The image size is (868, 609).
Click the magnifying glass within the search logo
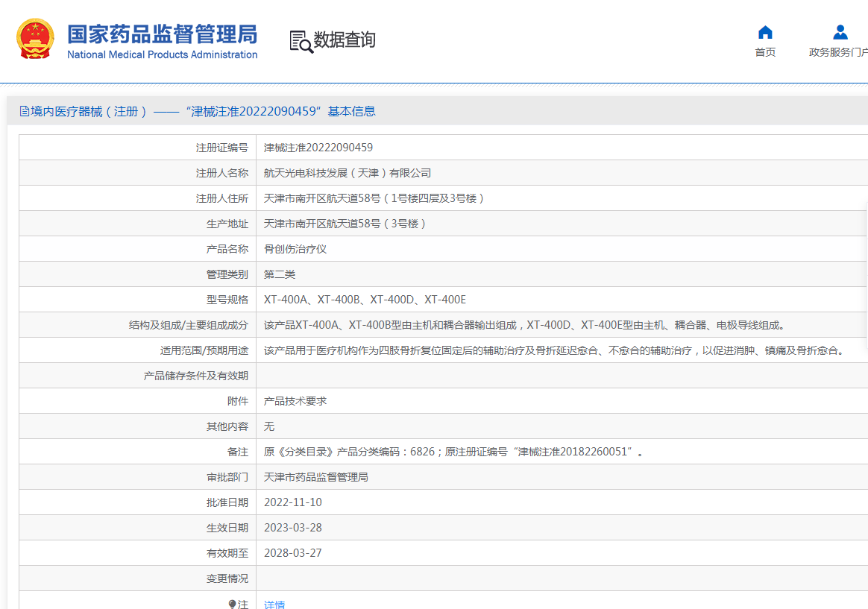click(306, 47)
